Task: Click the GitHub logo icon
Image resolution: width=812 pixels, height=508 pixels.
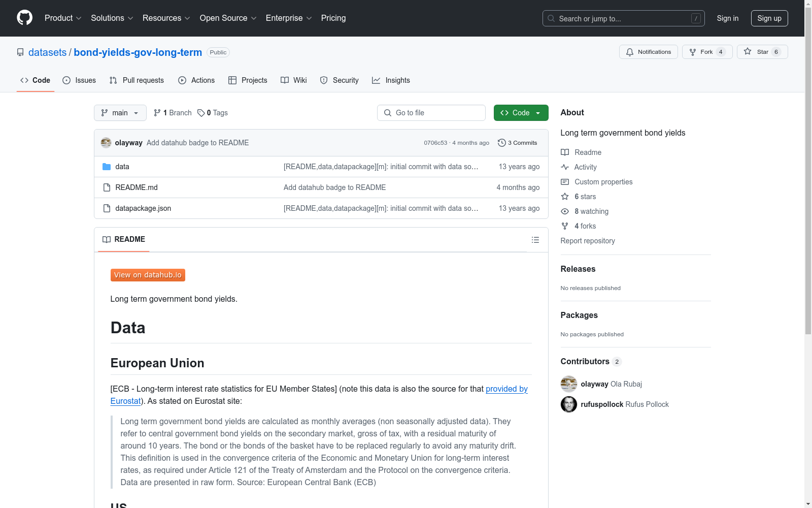Action: 24,18
